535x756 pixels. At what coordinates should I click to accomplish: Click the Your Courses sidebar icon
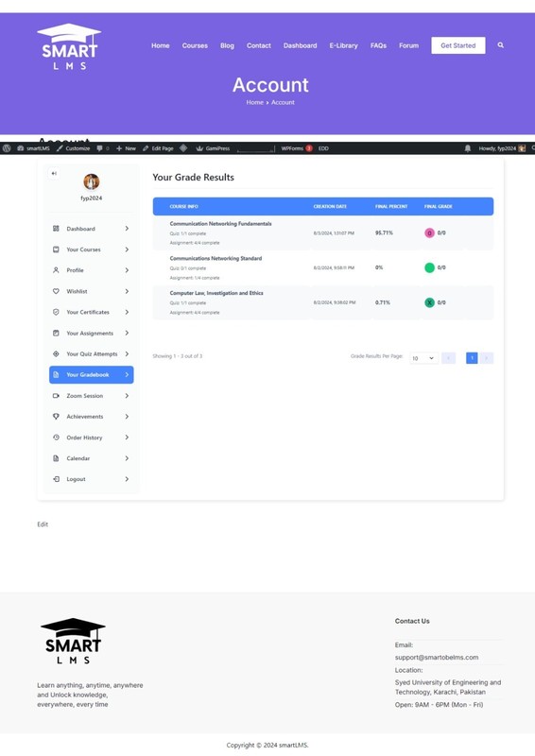pos(56,249)
